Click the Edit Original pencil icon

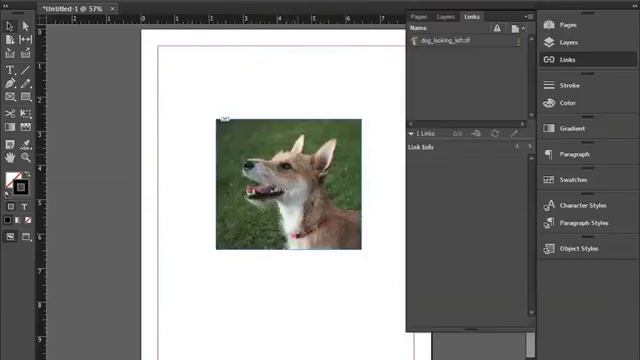pyautogui.click(x=514, y=133)
